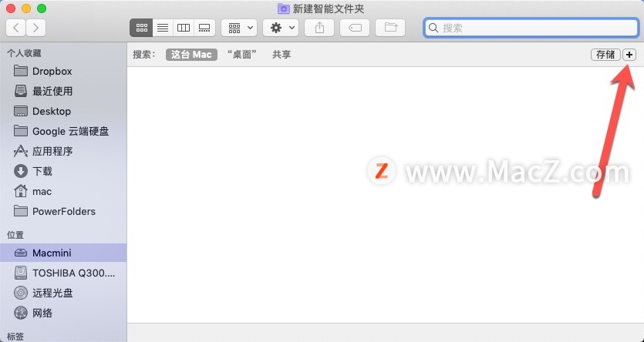Click the 下载 download arrow icon
644x342 pixels.
pos(21,171)
